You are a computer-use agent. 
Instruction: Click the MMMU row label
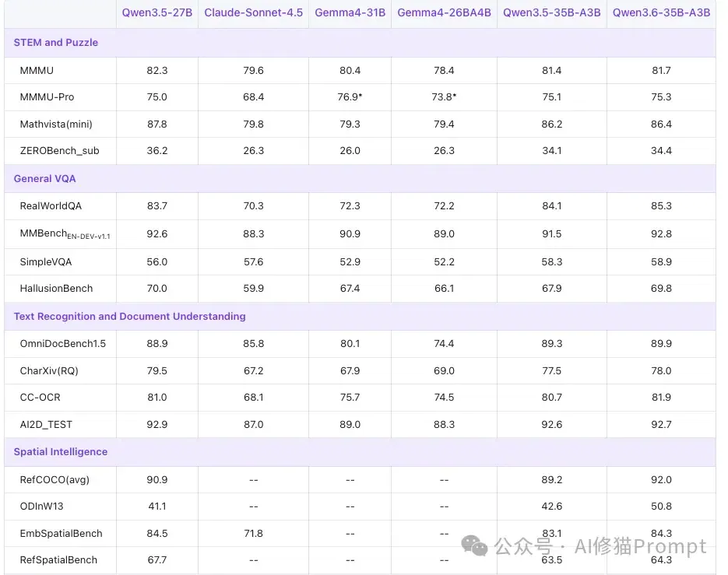click(x=37, y=71)
